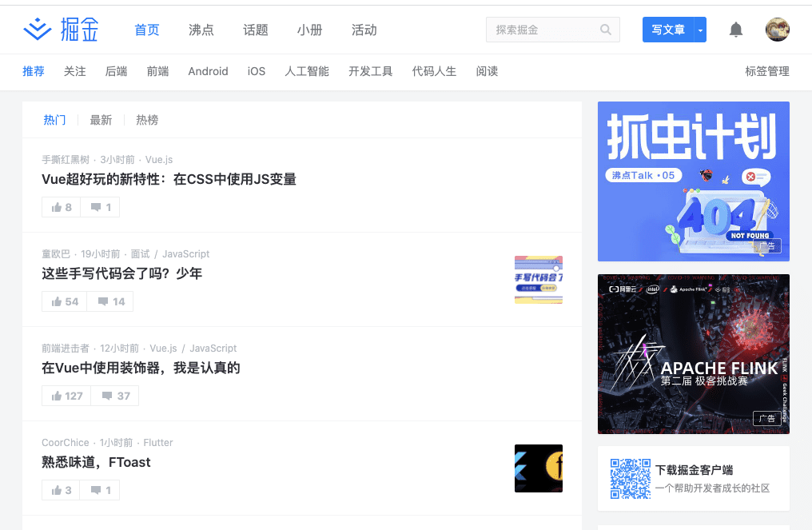Sort feed by 热榜
The image size is (812, 530).
147,120
